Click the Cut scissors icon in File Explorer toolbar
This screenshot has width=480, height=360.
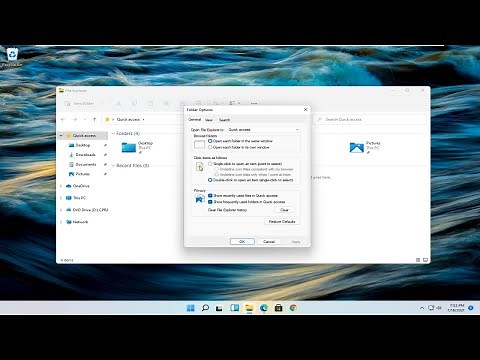tap(118, 104)
